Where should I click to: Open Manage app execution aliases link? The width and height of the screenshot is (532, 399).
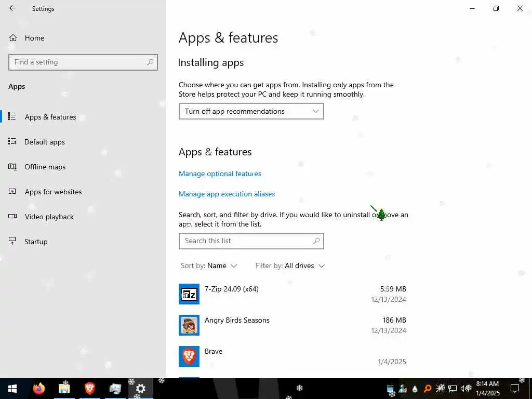tap(227, 194)
